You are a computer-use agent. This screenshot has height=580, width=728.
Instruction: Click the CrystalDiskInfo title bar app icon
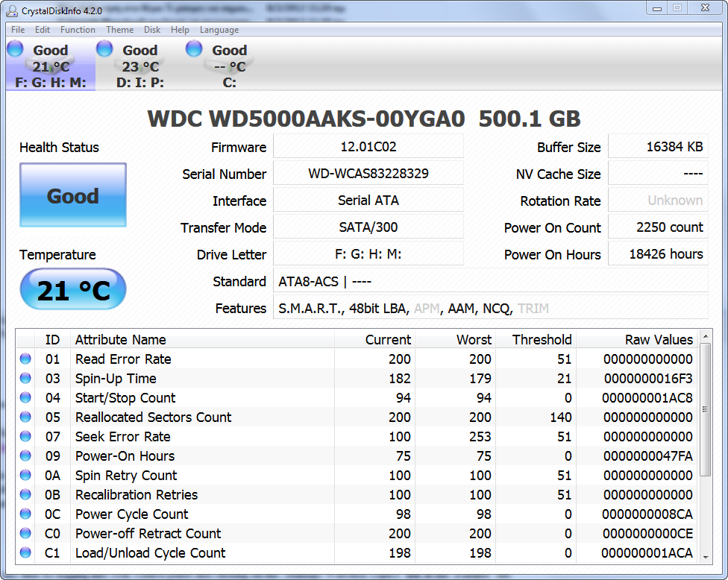(x=11, y=10)
